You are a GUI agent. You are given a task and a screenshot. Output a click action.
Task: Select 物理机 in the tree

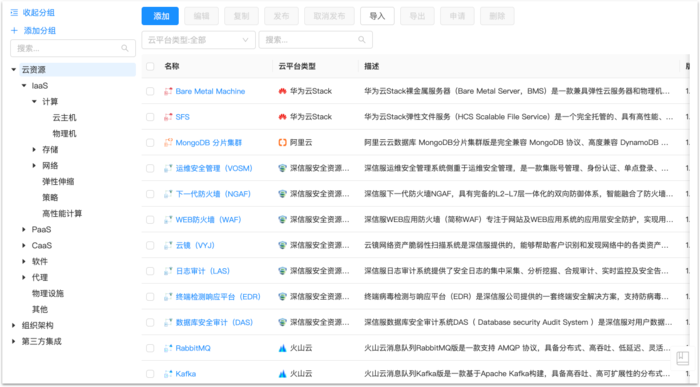coord(64,133)
